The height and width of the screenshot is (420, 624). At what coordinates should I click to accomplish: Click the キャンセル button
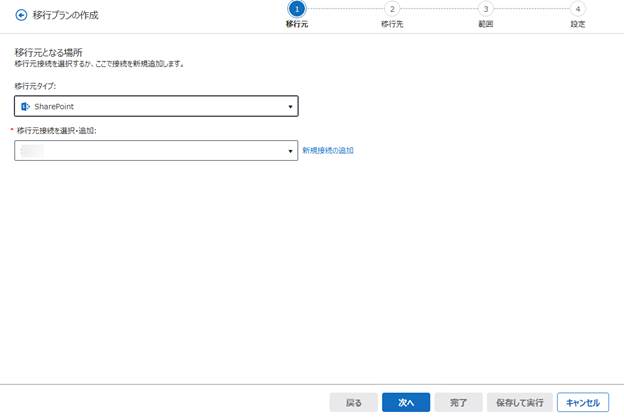tap(583, 402)
